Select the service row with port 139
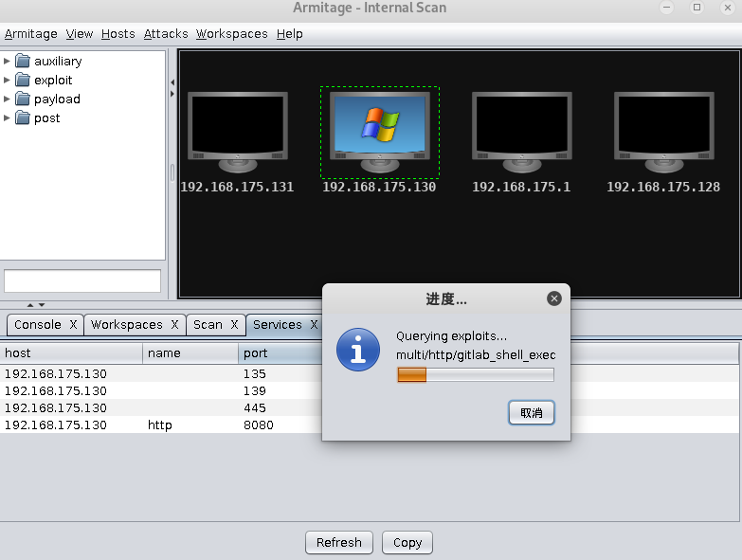Image resolution: width=742 pixels, height=560 pixels. [161, 390]
